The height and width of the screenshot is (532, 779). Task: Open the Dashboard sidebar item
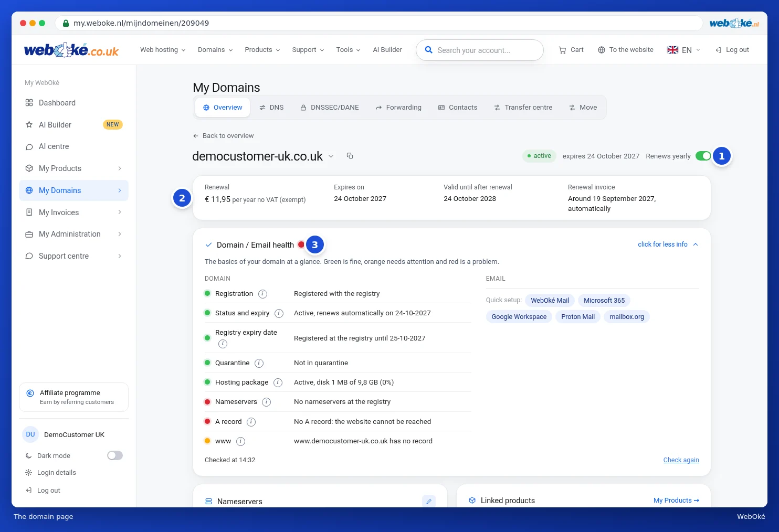(73, 103)
